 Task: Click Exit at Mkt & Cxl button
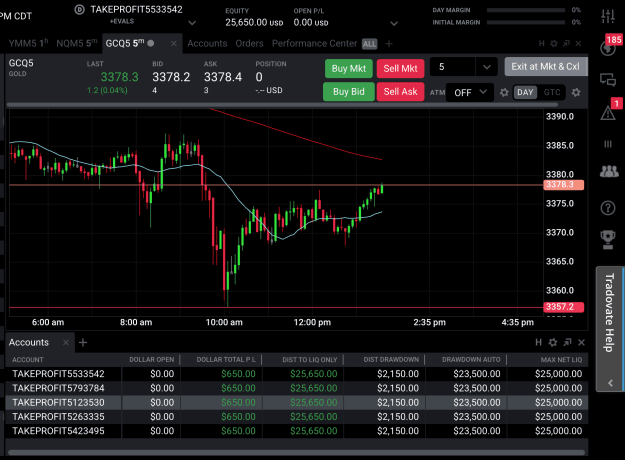pyautogui.click(x=545, y=67)
